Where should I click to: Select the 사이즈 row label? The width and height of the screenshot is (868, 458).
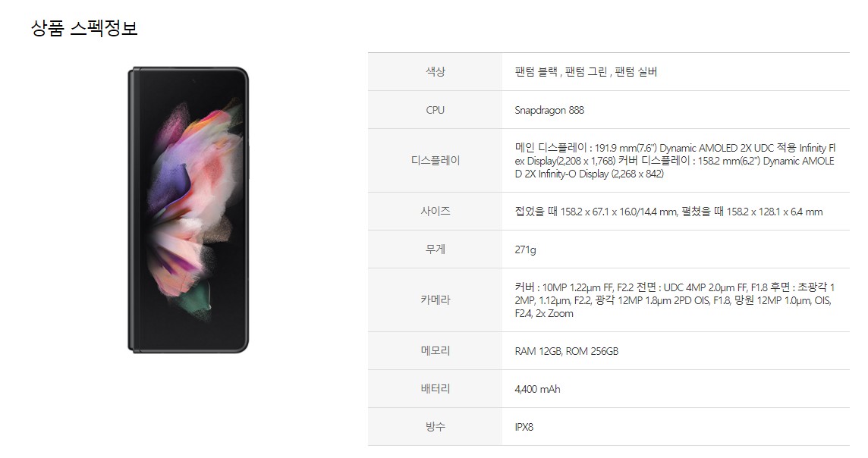click(x=435, y=211)
